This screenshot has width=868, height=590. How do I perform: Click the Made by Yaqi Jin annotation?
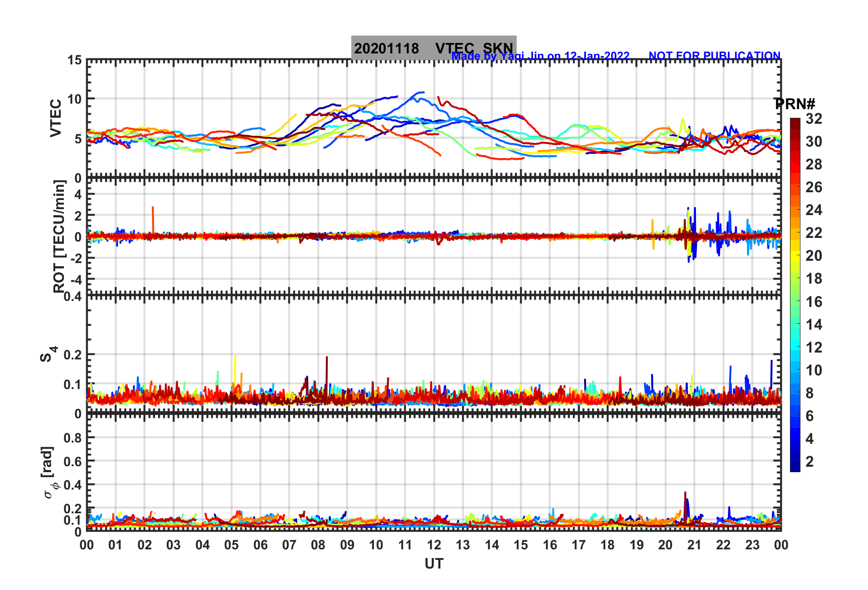pyautogui.click(x=540, y=56)
